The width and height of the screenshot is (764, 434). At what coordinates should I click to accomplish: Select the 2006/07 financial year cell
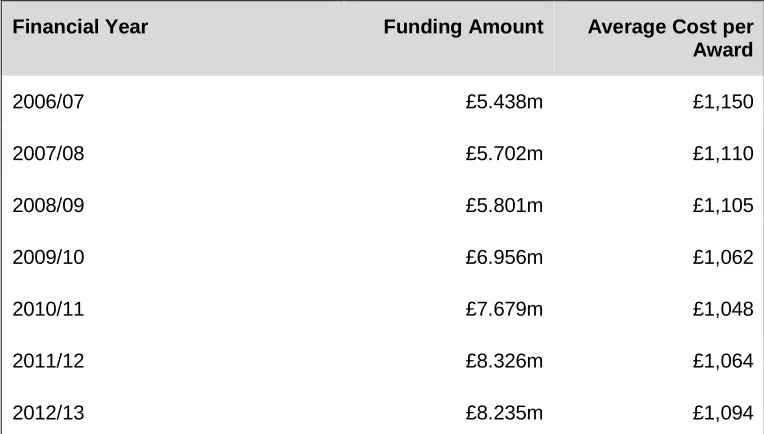coord(48,102)
